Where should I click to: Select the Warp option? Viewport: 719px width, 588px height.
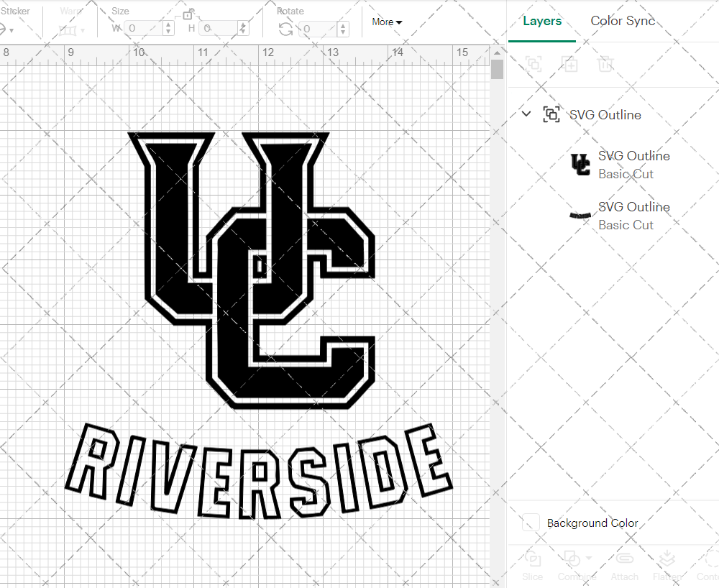pyautogui.click(x=70, y=11)
